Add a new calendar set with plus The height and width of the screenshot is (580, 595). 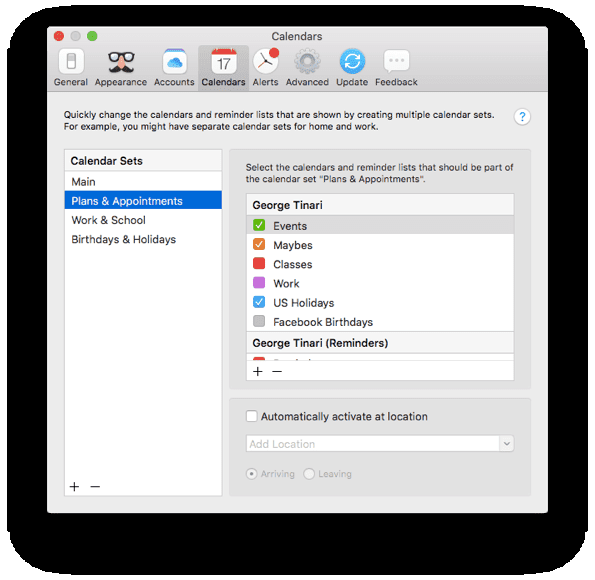[x=75, y=487]
